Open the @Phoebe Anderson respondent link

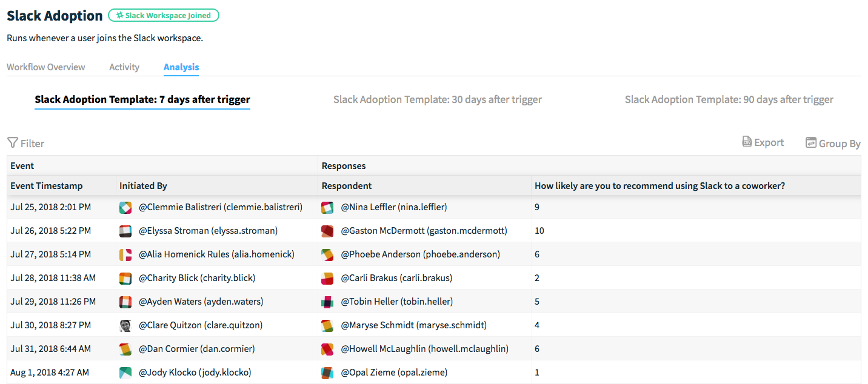tap(421, 254)
